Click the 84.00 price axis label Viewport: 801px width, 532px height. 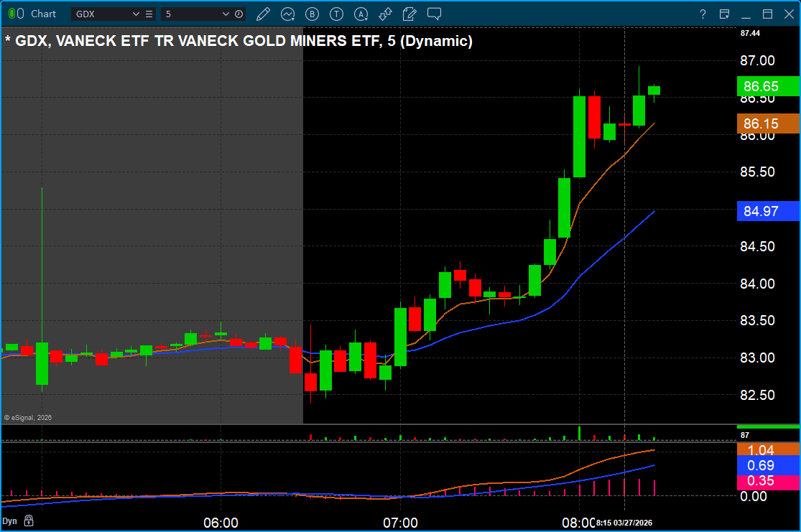758,284
